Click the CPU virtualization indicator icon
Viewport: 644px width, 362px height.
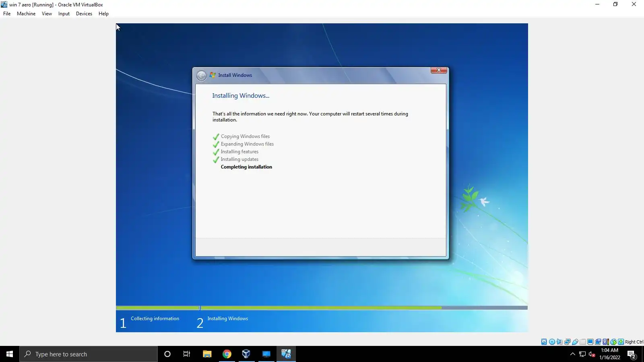(606, 342)
